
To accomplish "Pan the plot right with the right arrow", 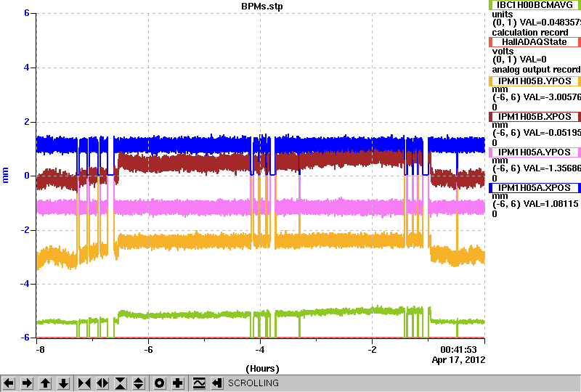I will coord(27,383).
